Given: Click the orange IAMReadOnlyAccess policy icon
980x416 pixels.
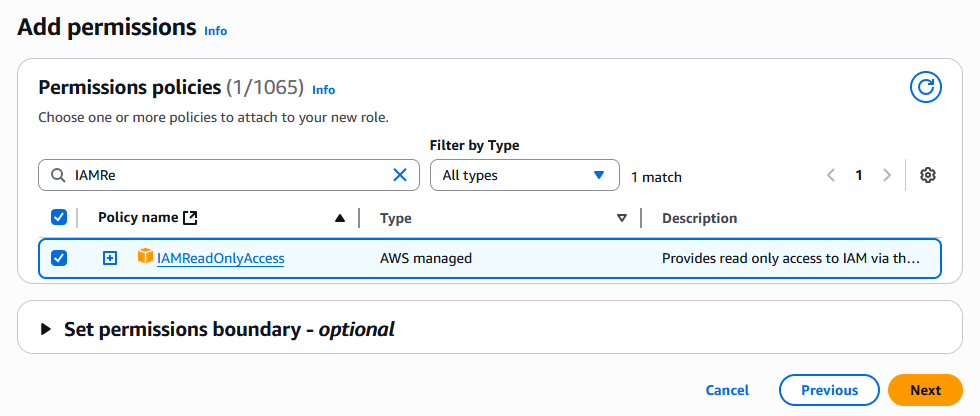Looking at the screenshot, I should click(145, 258).
